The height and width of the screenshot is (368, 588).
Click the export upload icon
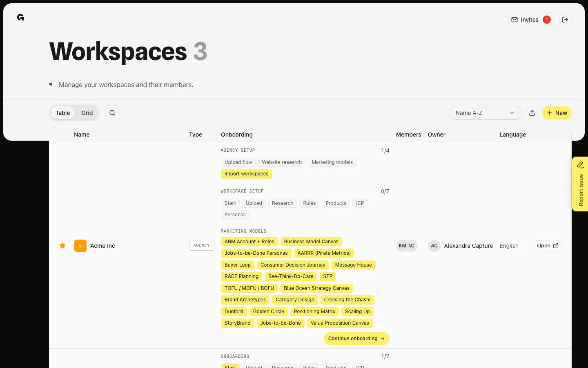click(x=532, y=113)
